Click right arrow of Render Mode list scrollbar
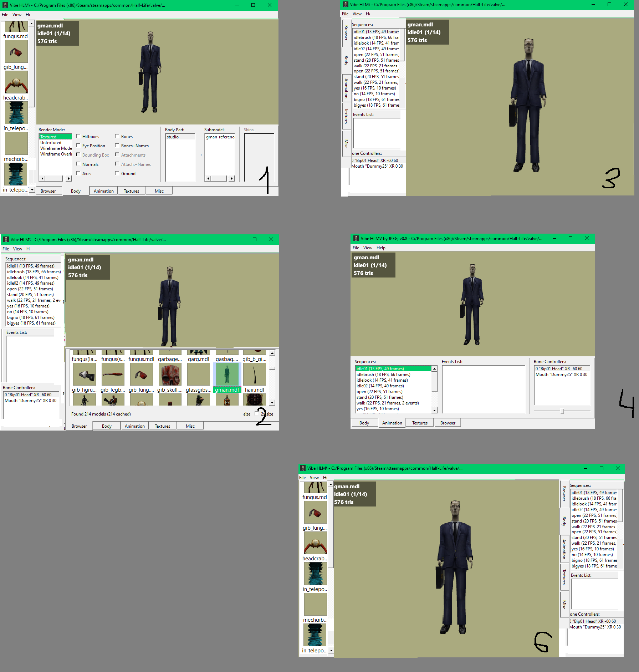The width and height of the screenshot is (639, 672). [69, 178]
